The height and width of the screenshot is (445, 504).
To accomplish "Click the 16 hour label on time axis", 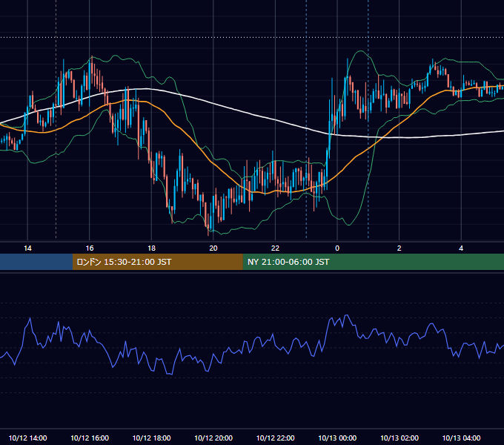I will point(90,248).
